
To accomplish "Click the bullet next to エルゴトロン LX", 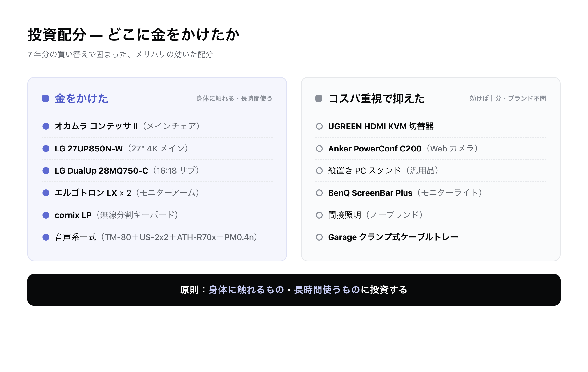I will (x=46, y=193).
